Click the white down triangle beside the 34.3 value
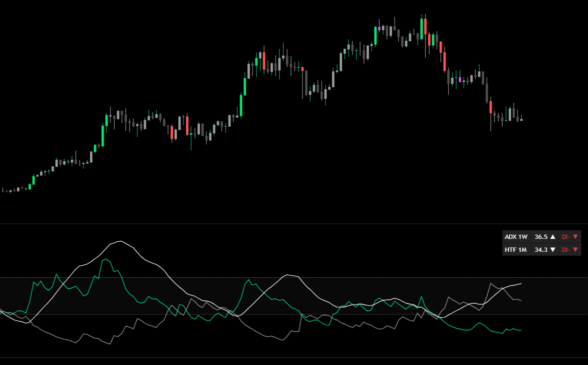The width and height of the screenshot is (588, 365). [x=553, y=249]
